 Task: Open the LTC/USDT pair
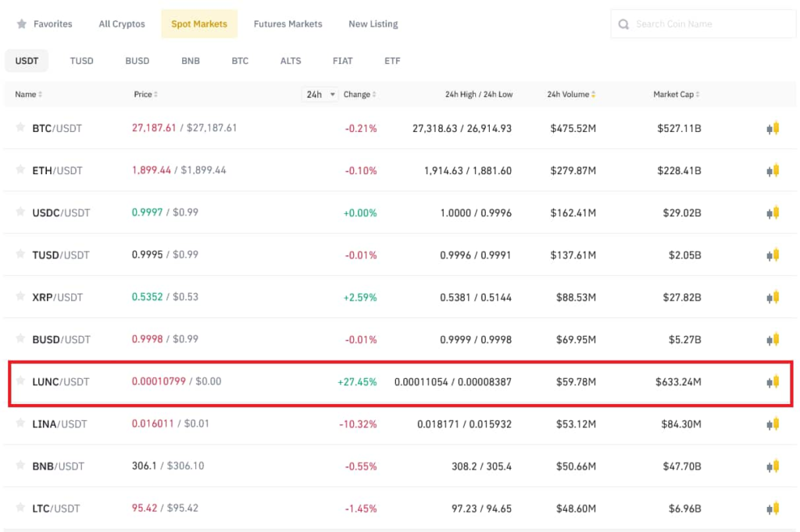click(56, 509)
